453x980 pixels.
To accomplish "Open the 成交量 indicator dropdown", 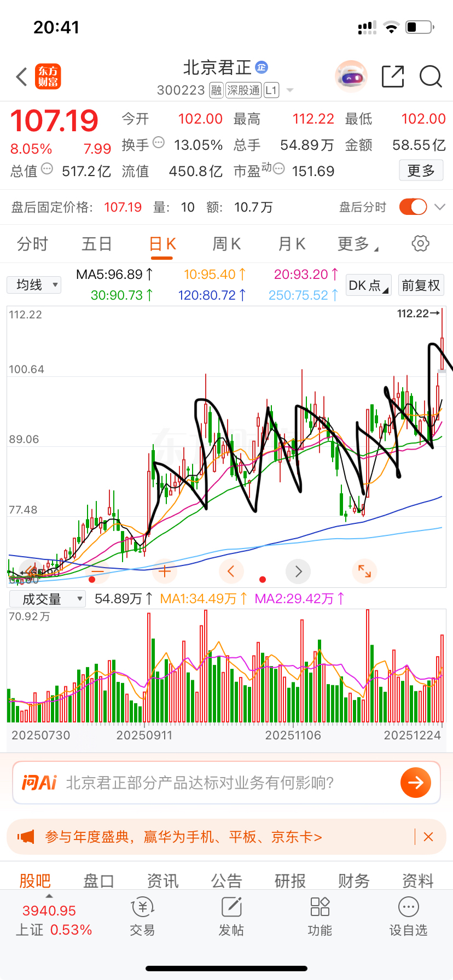I will 48,599.
